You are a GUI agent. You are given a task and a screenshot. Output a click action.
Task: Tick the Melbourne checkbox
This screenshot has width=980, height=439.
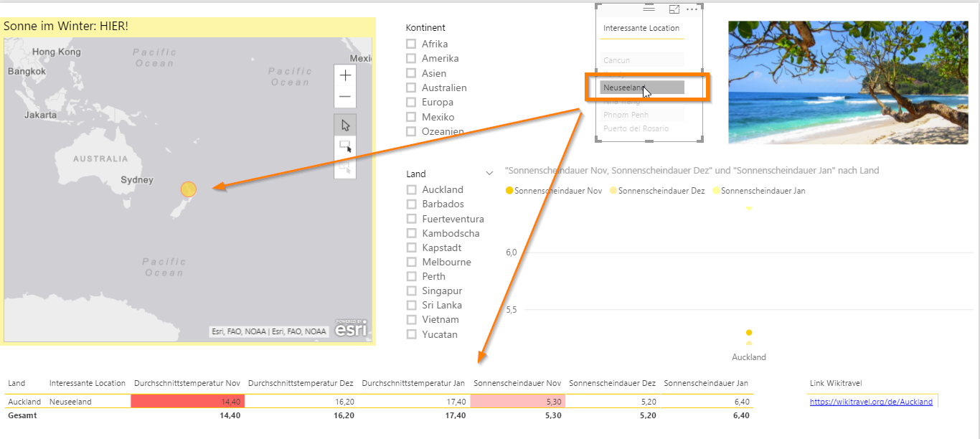pyautogui.click(x=412, y=262)
